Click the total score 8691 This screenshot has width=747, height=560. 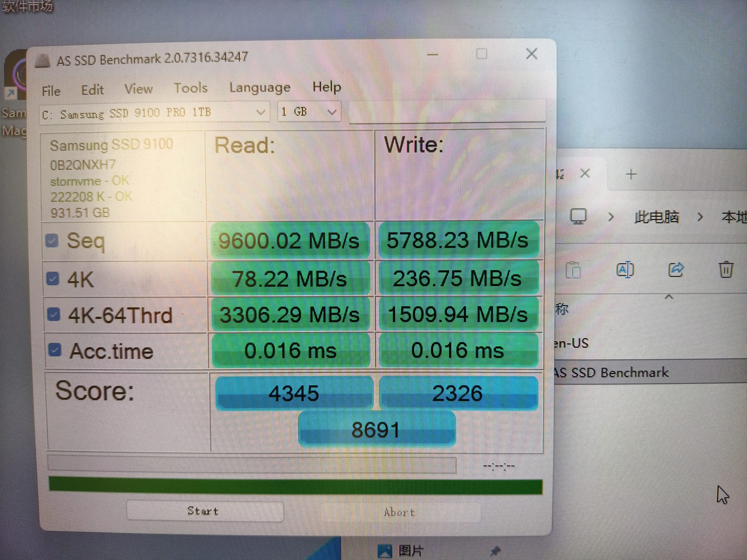(377, 429)
